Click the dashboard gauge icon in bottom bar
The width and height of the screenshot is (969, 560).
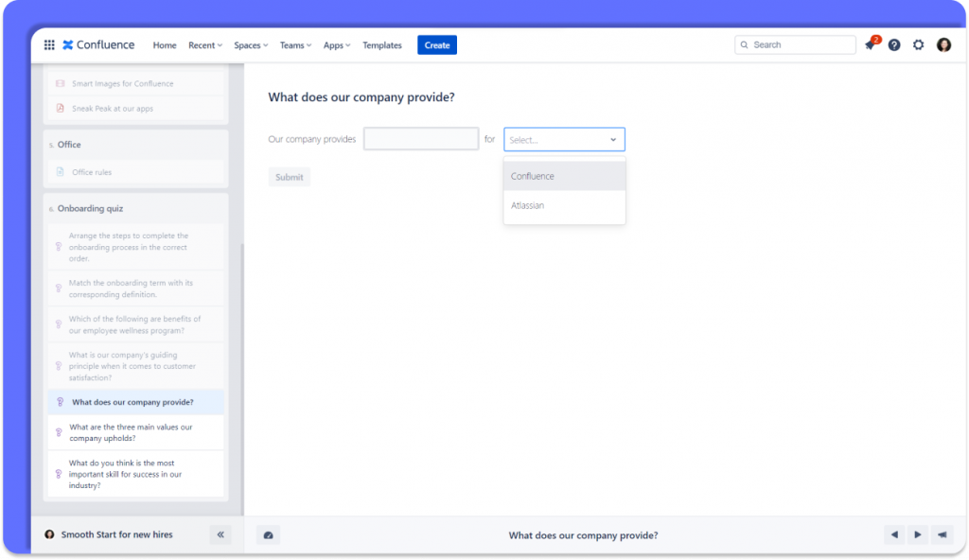268,535
